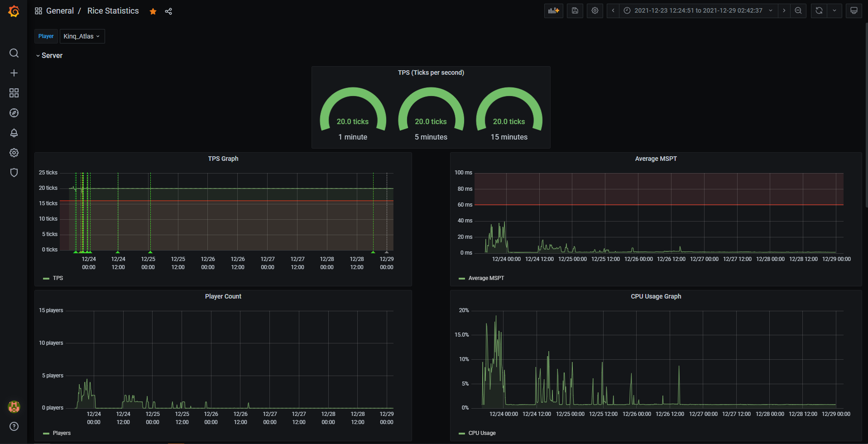Open the Grafana home logo
Viewport: 868px width, 444px height.
pos(14,11)
